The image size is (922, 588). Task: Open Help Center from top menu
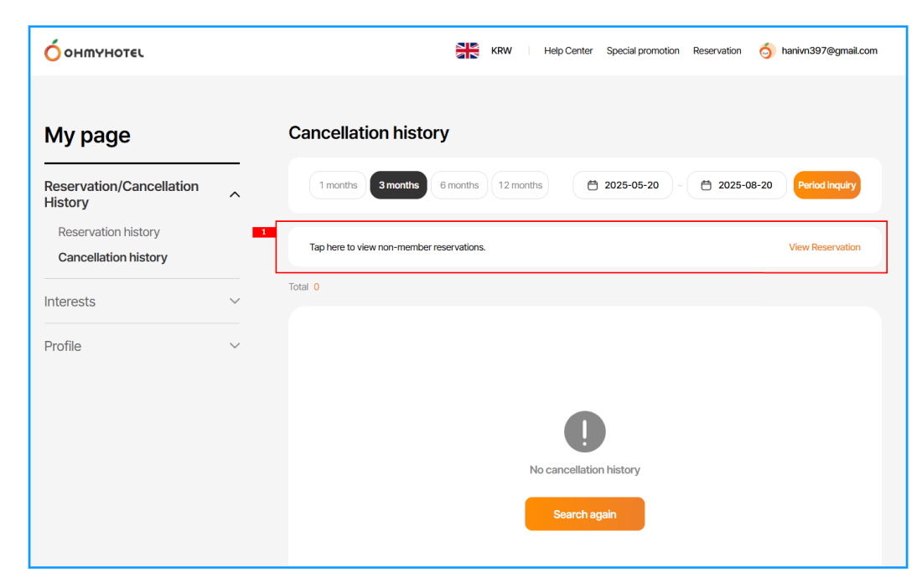[x=567, y=51]
